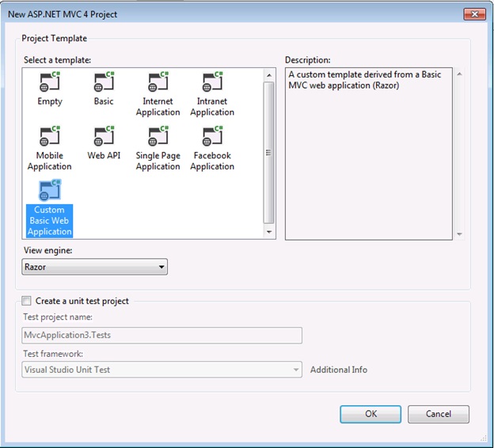This screenshot has width=494, height=448.
Task: Open the Test framework dropdown
Action: (161, 370)
